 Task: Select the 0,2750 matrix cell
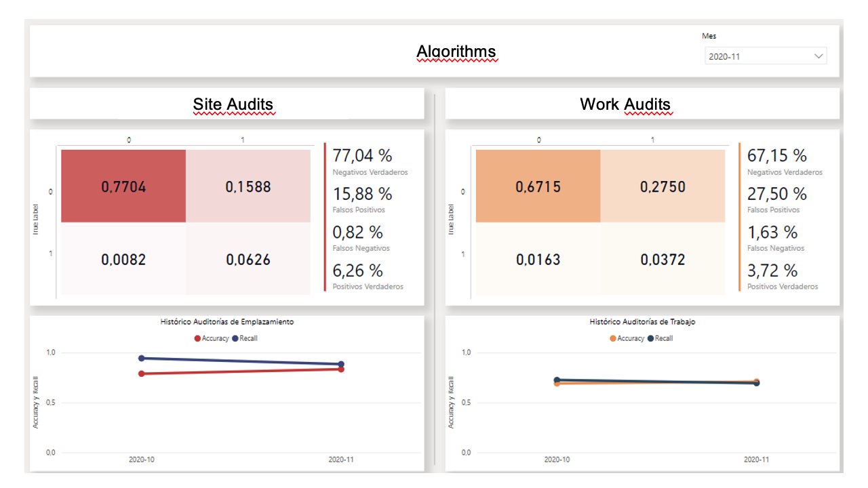tap(663, 186)
